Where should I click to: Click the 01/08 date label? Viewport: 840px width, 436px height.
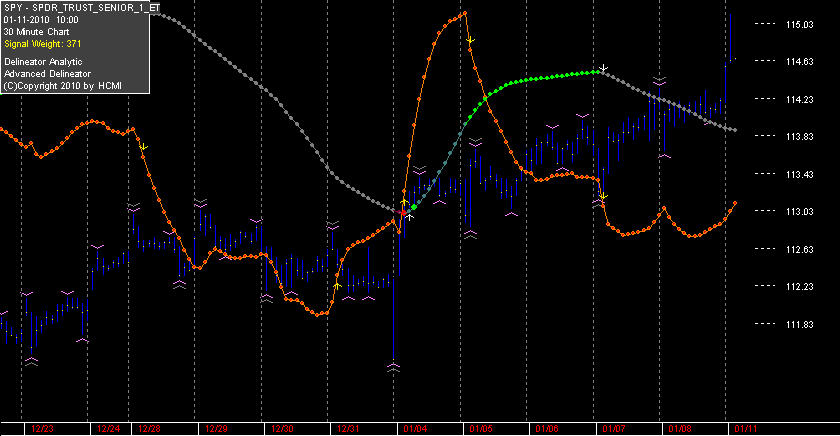[679, 429]
